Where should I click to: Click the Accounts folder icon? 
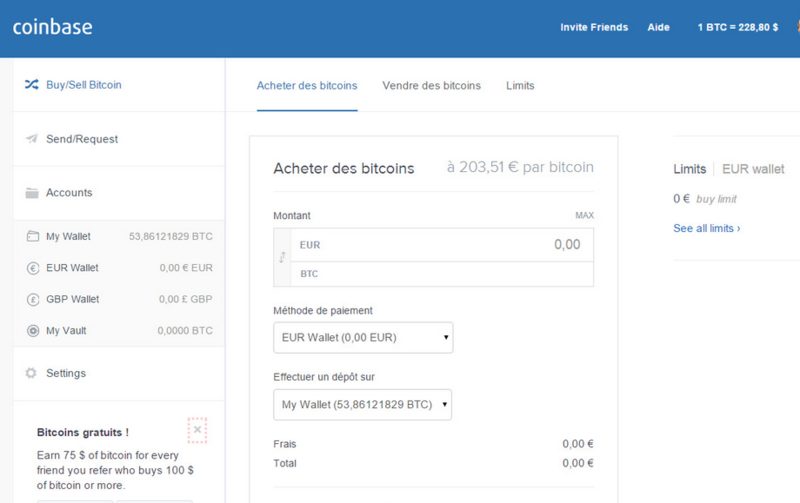(x=32, y=193)
